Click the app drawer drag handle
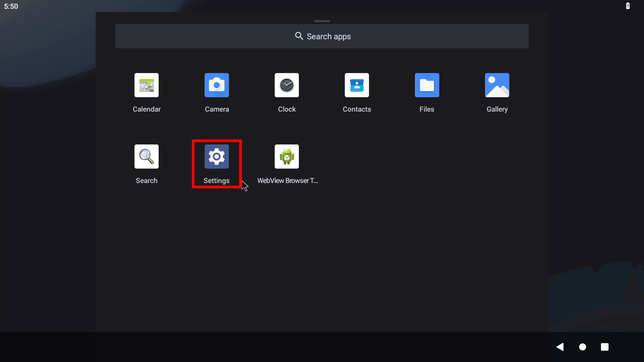The height and width of the screenshot is (362, 644). pos(322,21)
